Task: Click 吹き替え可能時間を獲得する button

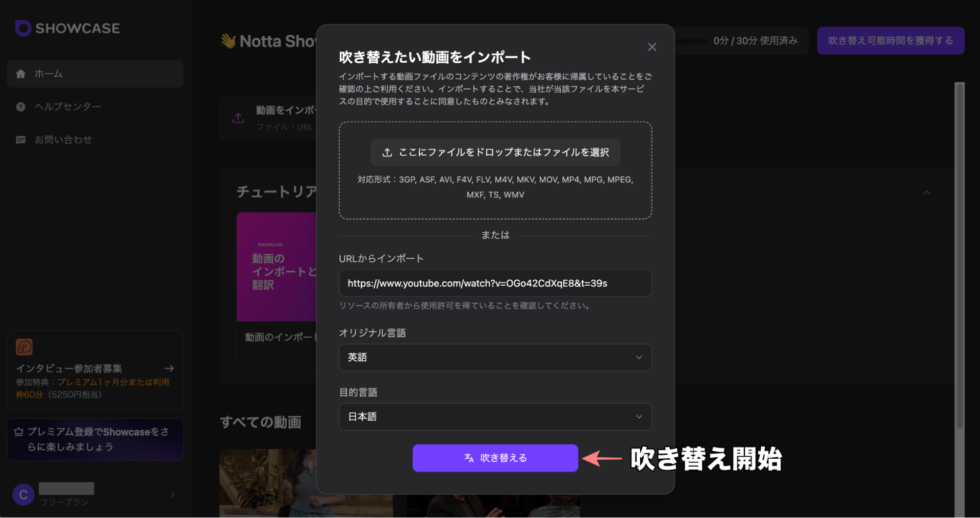Action: tap(890, 41)
